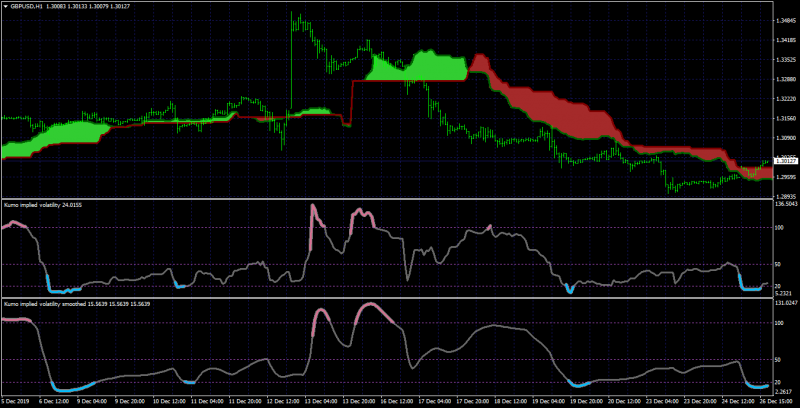Select the Kumo implied volatility 24.0155 label

pos(43,205)
